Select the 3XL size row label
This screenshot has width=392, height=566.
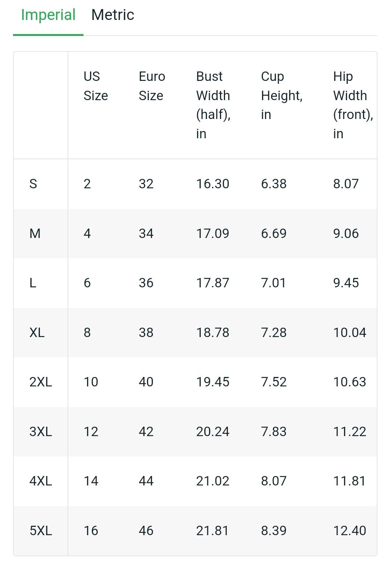41,432
